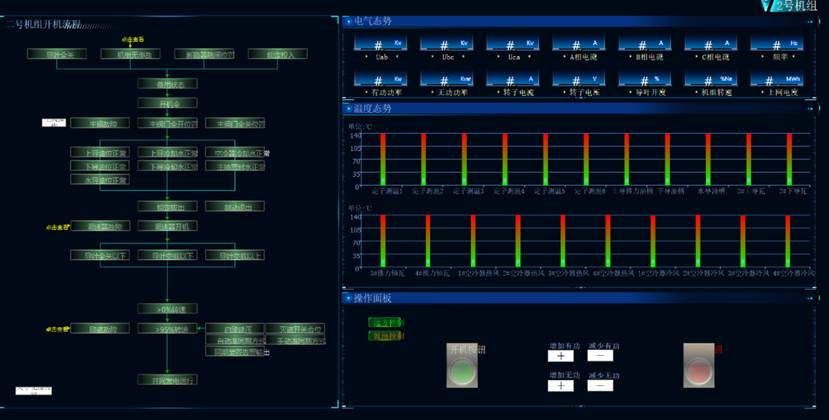Click 点击查看 beside the >95%转速 row
This screenshot has width=829, height=420.
point(58,329)
